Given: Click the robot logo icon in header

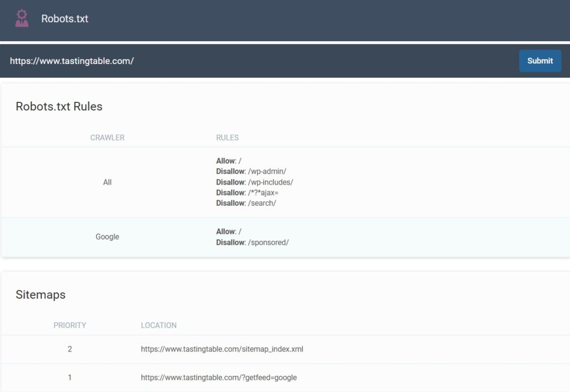Looking at the screenshot, I should [22, 18].
